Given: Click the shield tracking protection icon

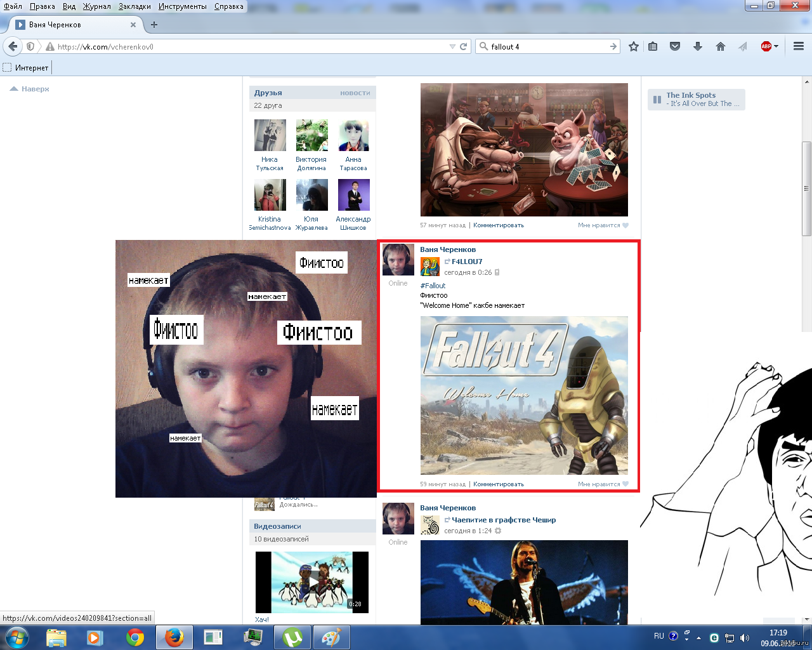Looking at the screenshot, I should click(30, 46).
